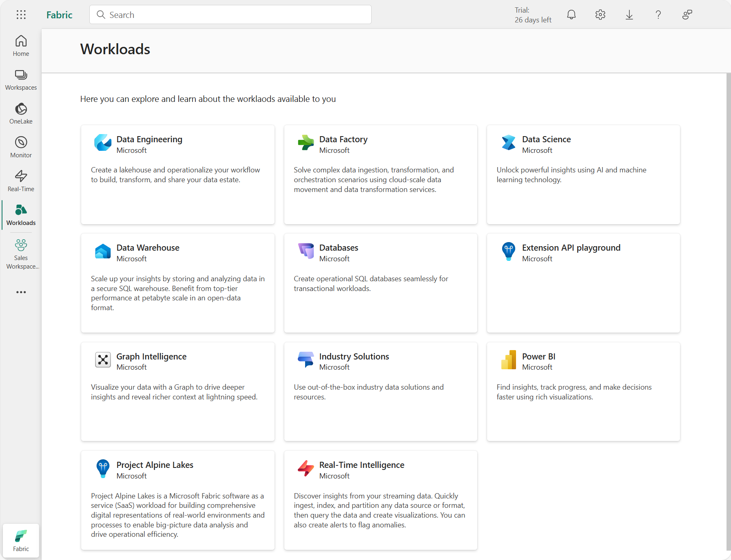Click the Data Factory description text
Image resolution: width=731 pixels, height=560 pixels.
[374, 180]
